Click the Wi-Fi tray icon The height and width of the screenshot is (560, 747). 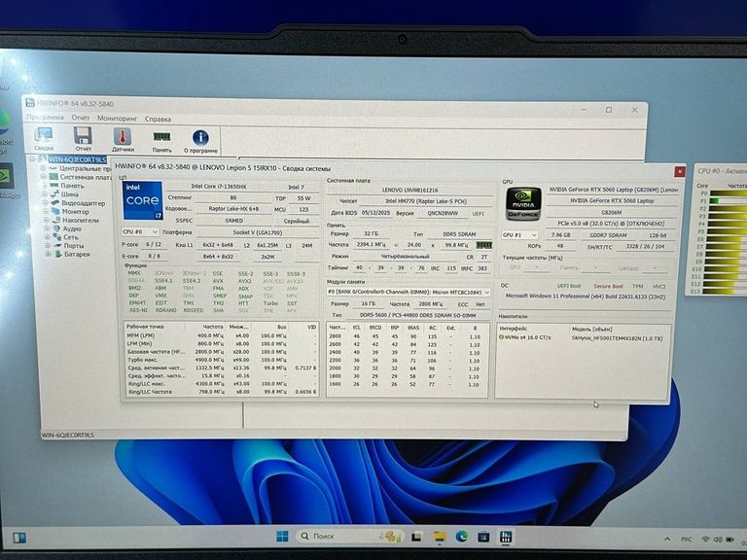click(705, 539)
